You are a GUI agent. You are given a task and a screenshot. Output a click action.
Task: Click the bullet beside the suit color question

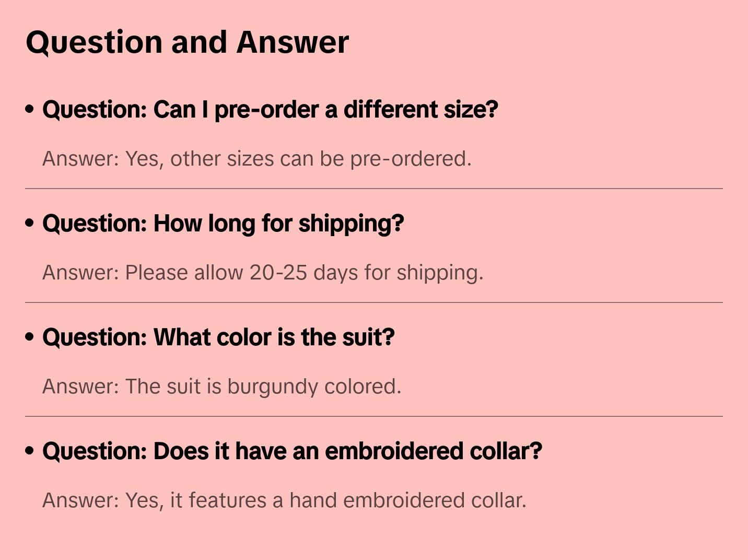(30, 337)
